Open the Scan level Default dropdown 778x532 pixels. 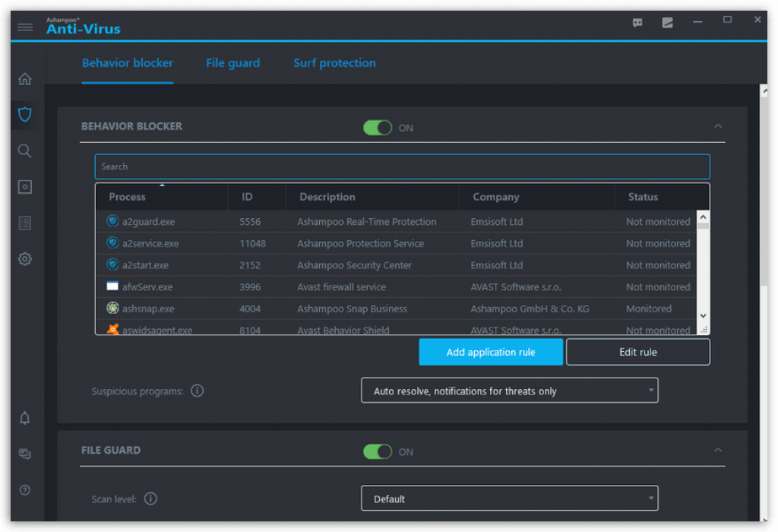510,499
